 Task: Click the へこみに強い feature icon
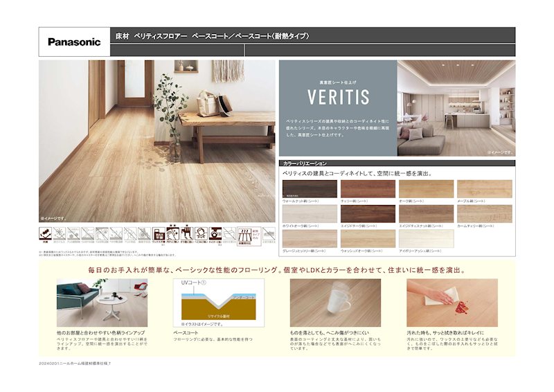tap(201, 235)
